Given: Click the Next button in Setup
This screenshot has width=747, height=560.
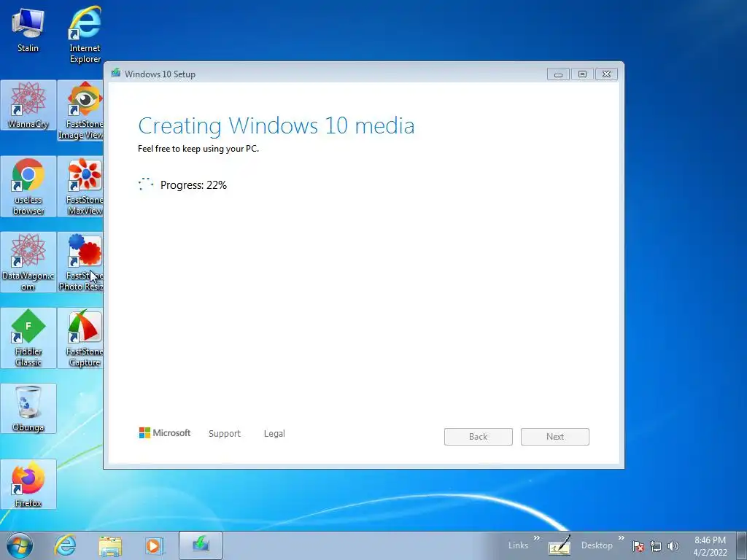Looking at the screenshot, I should pos(555,437).
